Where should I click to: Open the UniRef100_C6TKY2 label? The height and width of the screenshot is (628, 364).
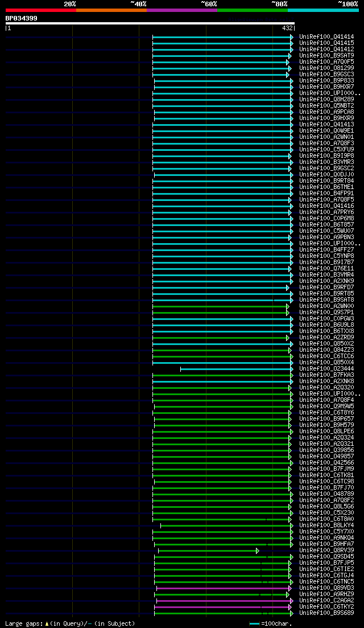pyautogui.click(x=326, y=607)
